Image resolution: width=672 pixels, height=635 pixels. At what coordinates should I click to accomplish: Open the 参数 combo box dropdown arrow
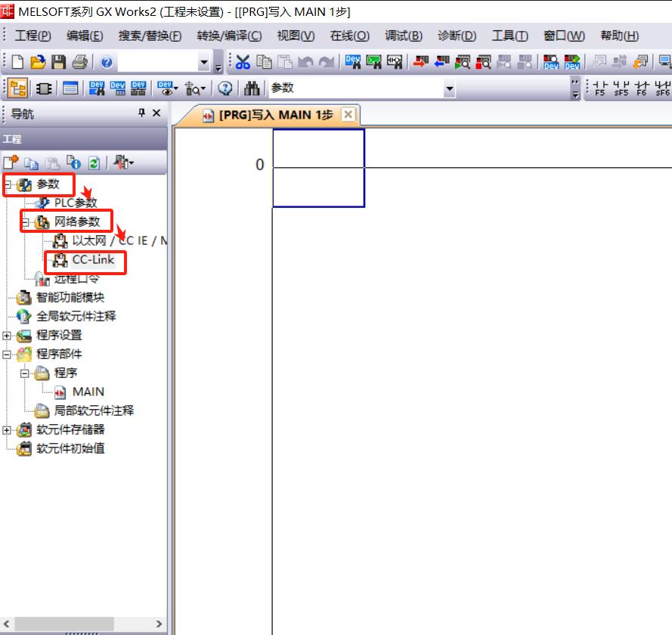tap(449, 88)
